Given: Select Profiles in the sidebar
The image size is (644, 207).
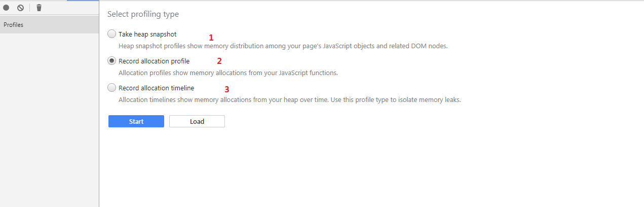Looking at the screenshot, I should click(x=49, y=25).
